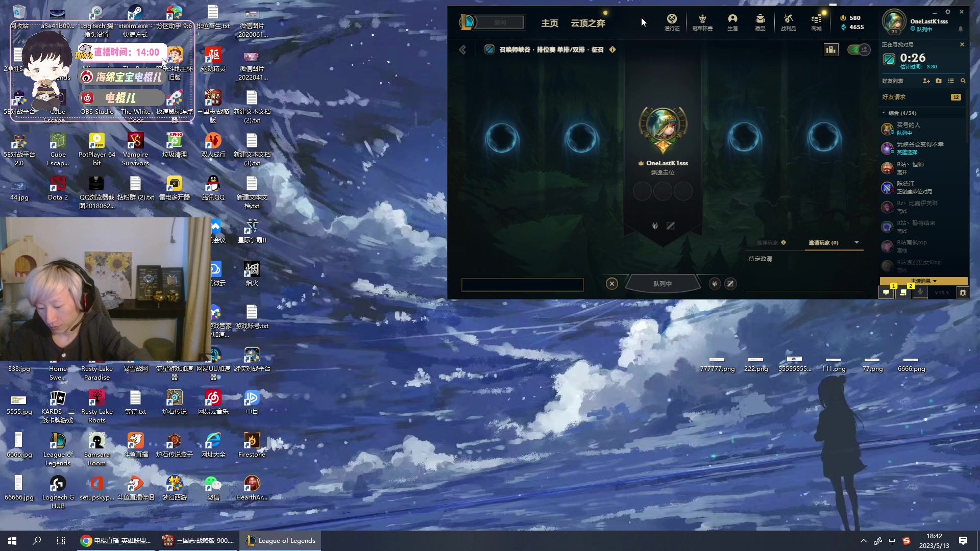Screen dimensions: 980x551
Task: Open League client settings gear
Action: [x=948, y=12]
